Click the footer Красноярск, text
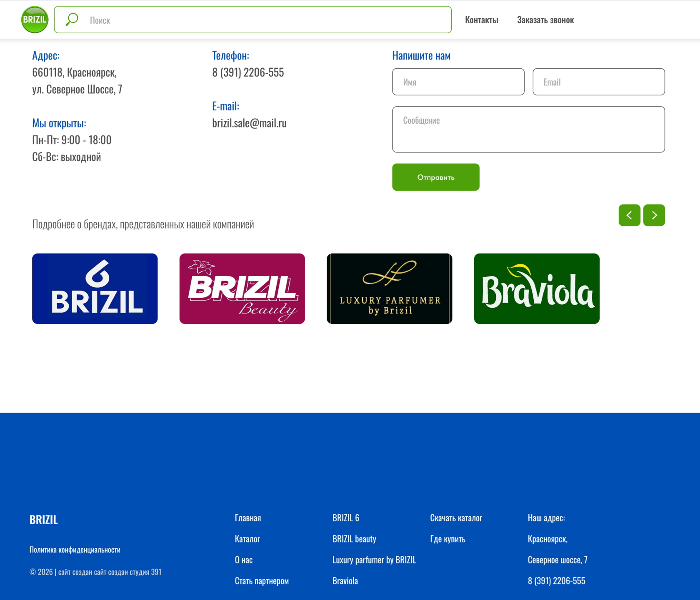The height and width of the screenshot is (600, 700). tap(547, 539)
